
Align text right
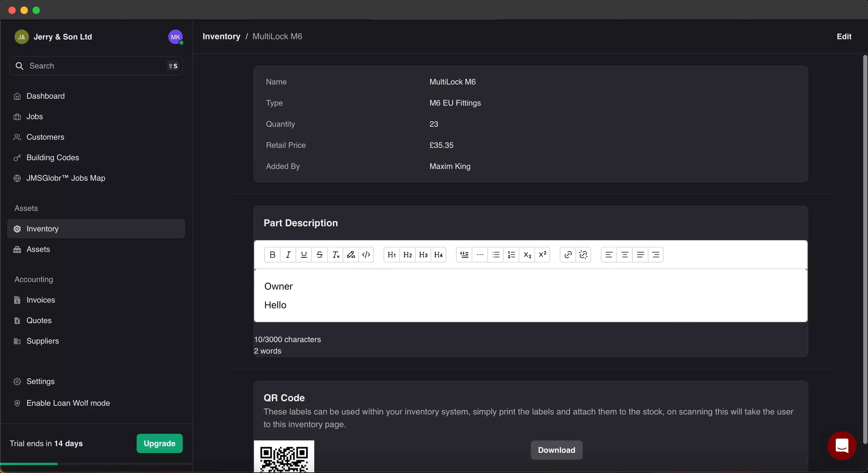(x=656, y=255)
